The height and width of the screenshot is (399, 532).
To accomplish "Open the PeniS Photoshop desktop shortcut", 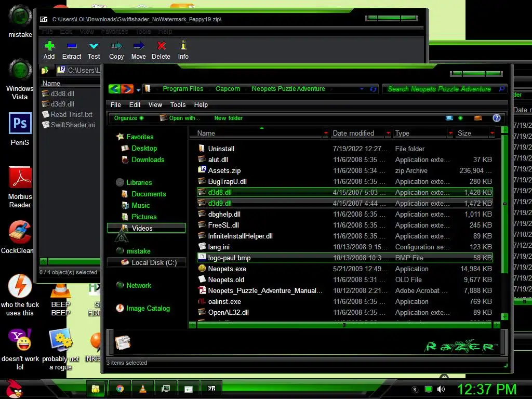I will (20, 129).
